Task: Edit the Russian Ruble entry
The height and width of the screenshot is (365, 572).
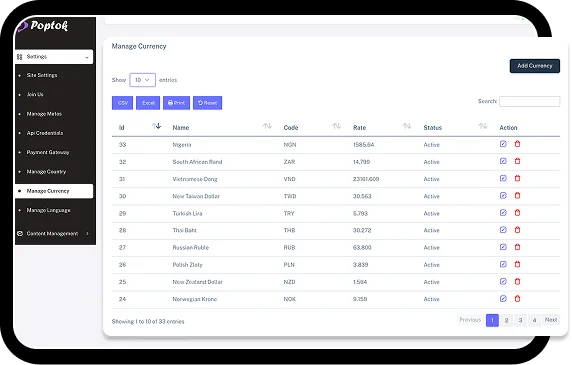Action: 503,247
